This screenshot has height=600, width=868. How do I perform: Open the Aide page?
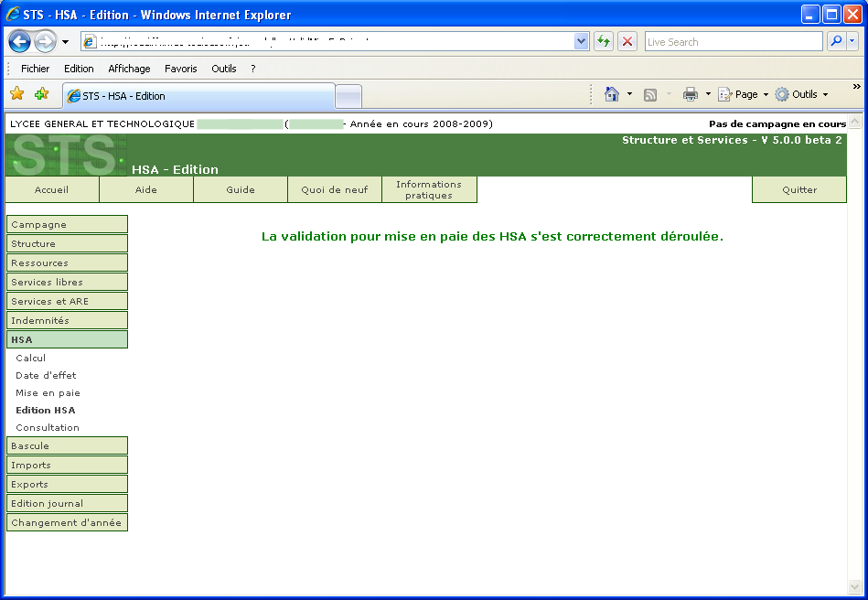(146, 190)
